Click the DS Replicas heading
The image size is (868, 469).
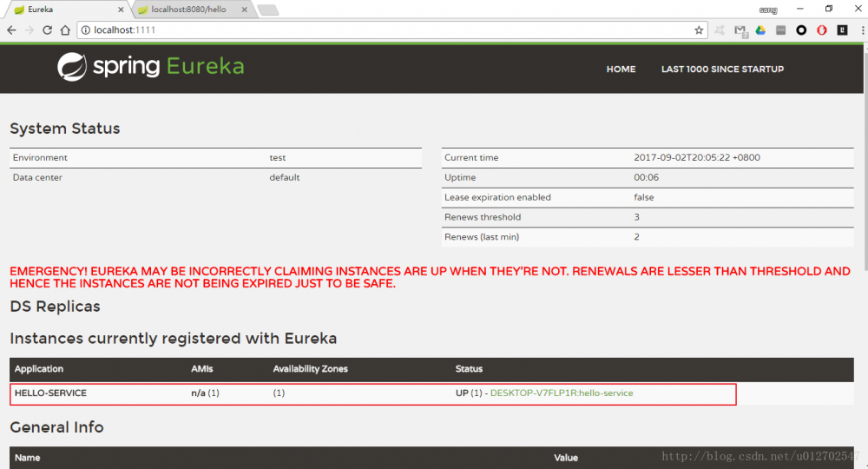(55, 307)
